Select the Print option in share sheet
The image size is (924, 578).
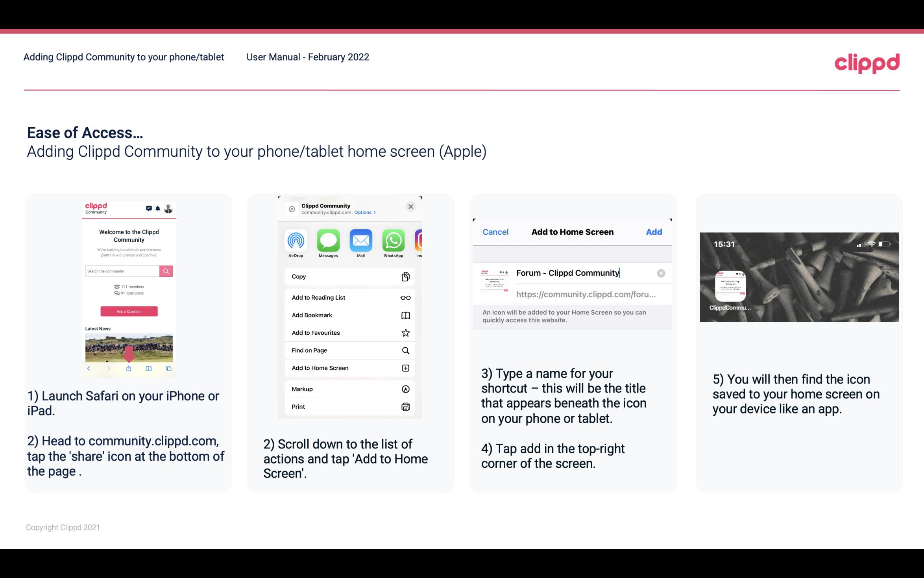coord(349,406)
